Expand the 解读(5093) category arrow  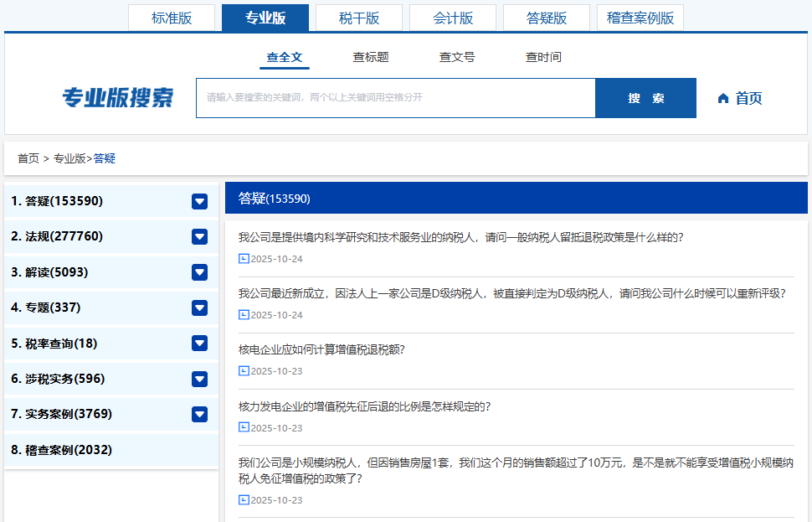tap(199, 272)
